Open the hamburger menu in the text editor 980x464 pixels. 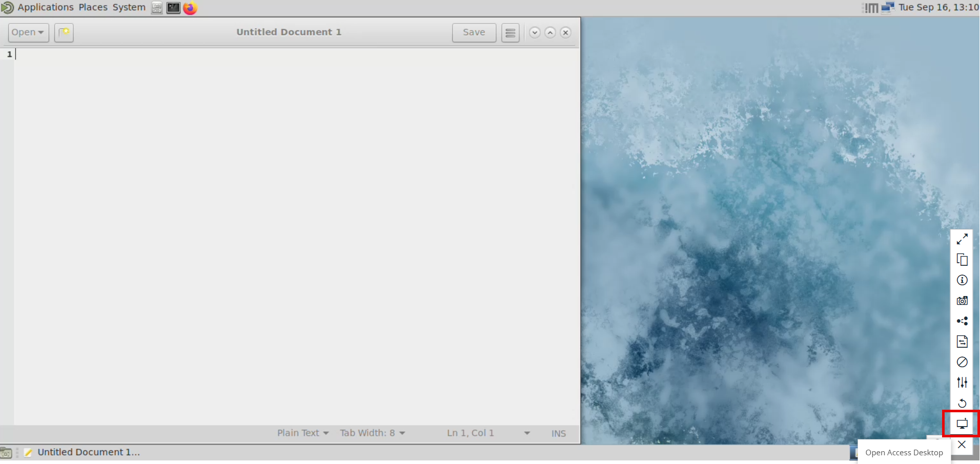coord(511,33)
